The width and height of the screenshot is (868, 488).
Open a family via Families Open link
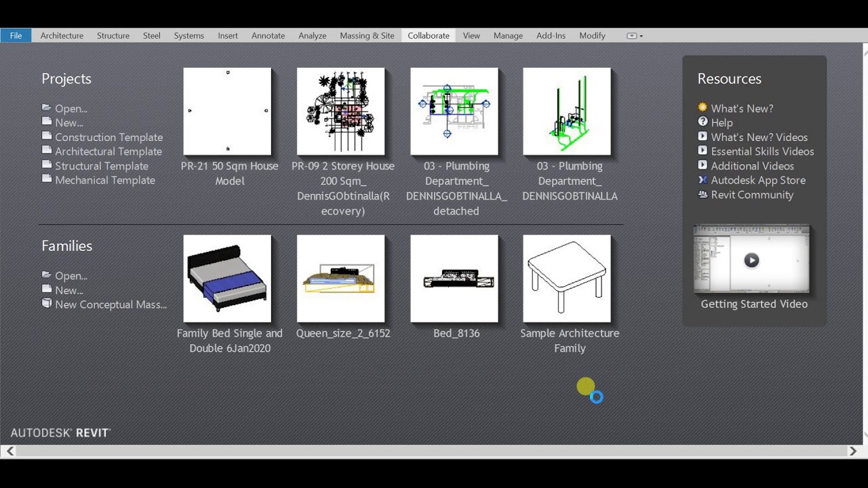[71, 276]
